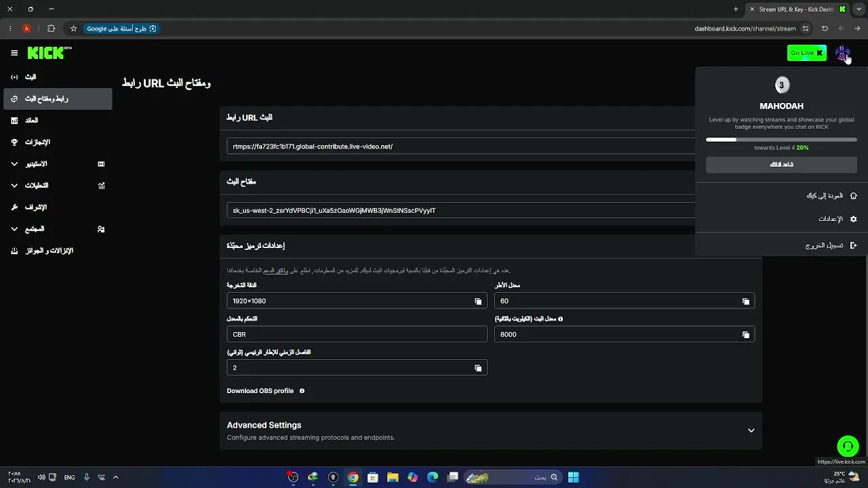Copy the frame rate value 60
This screenshot has height=488, width=868.
click(x=746, y=302)
